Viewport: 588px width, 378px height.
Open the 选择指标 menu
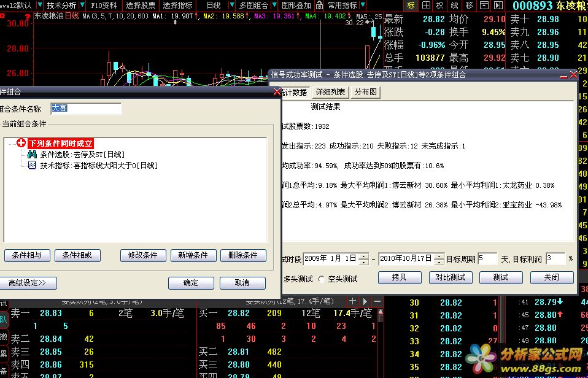coord(177,6)
